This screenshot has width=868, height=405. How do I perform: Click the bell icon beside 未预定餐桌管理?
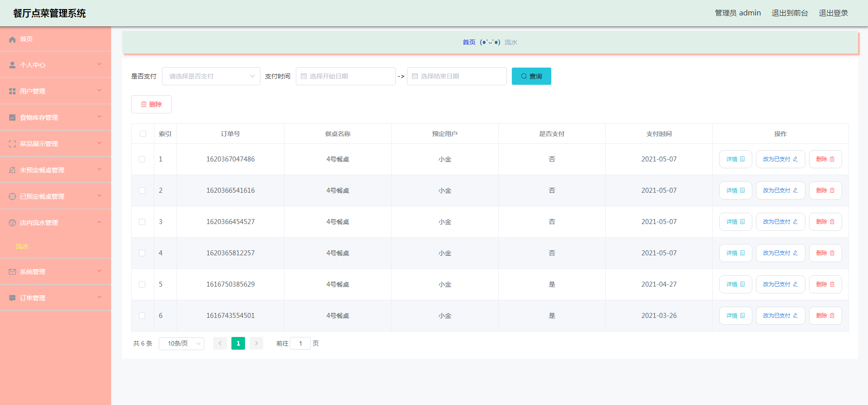coord(12,170)
